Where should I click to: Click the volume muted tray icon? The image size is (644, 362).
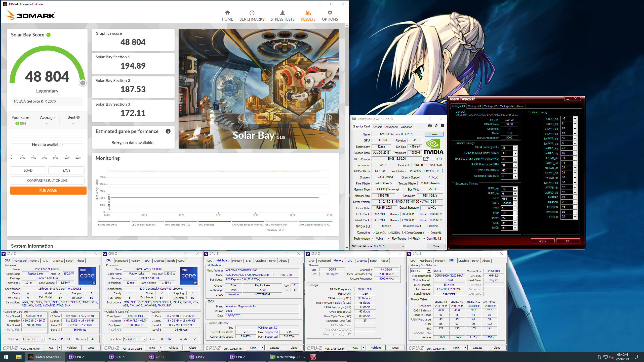[612, 357]
